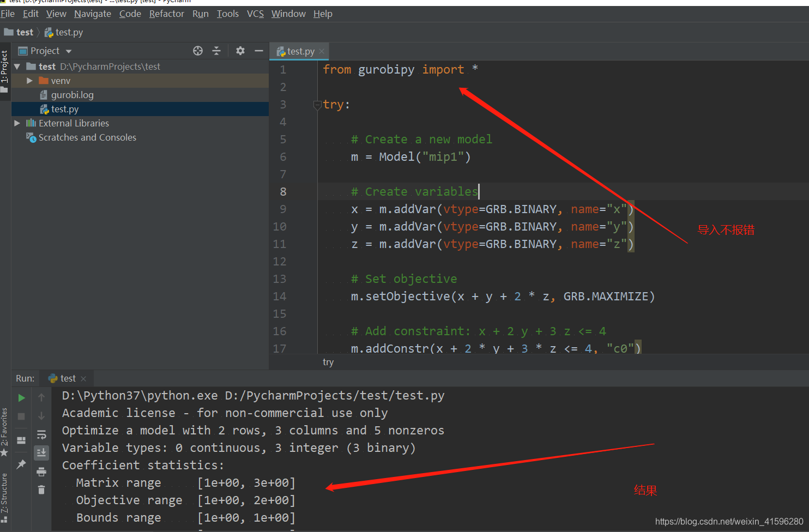The width and height of the screenshot is (809, 532).
Task: Click project root path D:\PycharmProjects\test
Action: (x=110, y=66)
